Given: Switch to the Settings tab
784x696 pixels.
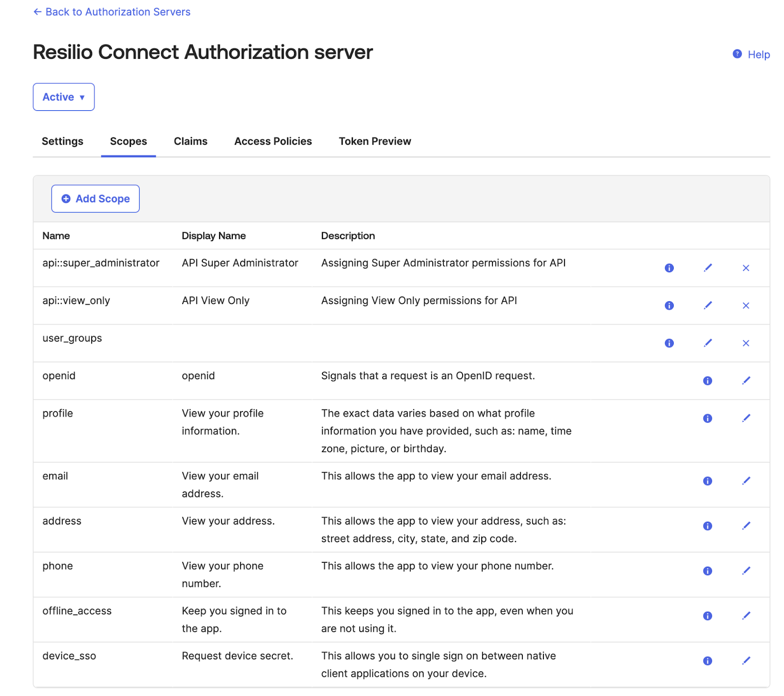Looking at the screenshot, I should 62,142.
